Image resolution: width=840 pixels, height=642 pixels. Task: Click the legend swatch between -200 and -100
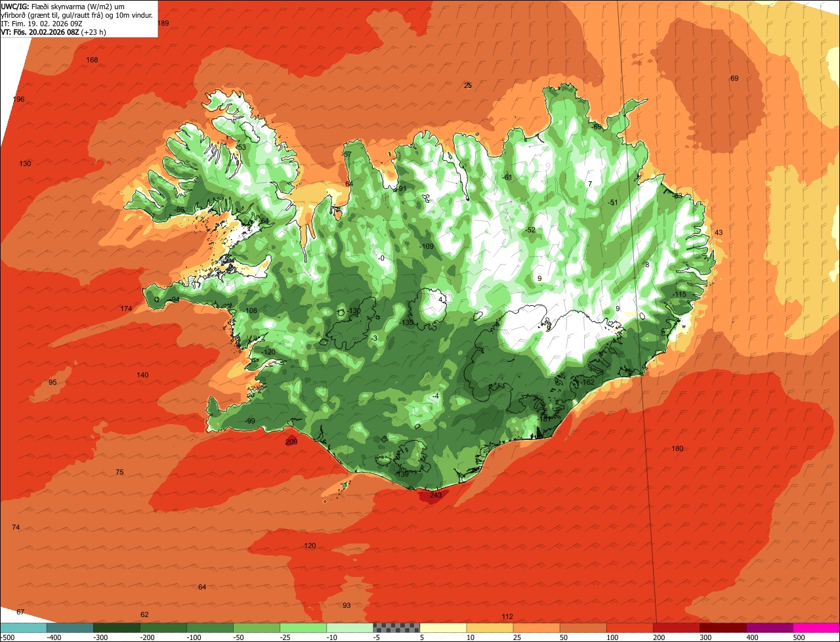(x=163, y=628)
